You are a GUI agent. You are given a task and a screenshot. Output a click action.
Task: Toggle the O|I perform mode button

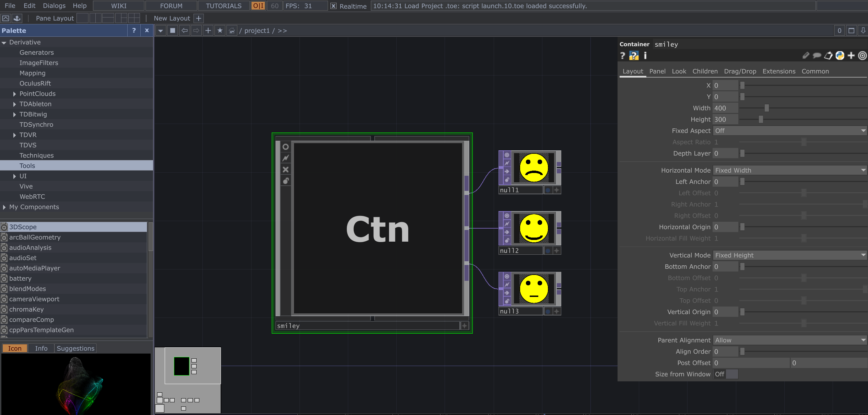[x=258, y=6]
